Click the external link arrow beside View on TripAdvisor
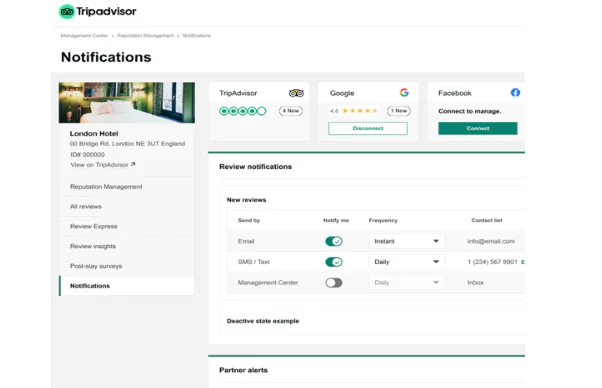The width and height of the screenshot is (602, 388). click(133, 164)
